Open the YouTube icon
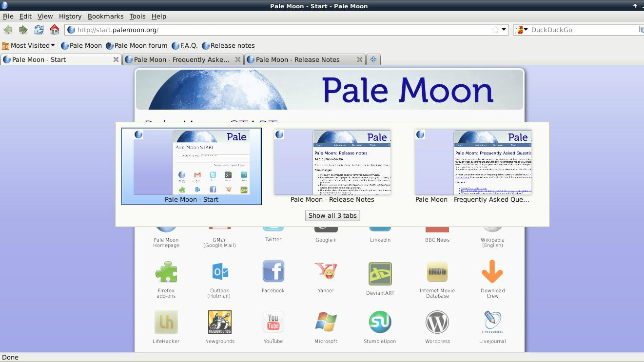The height and width of the screenshot is (362, 644). click(273, 322)
